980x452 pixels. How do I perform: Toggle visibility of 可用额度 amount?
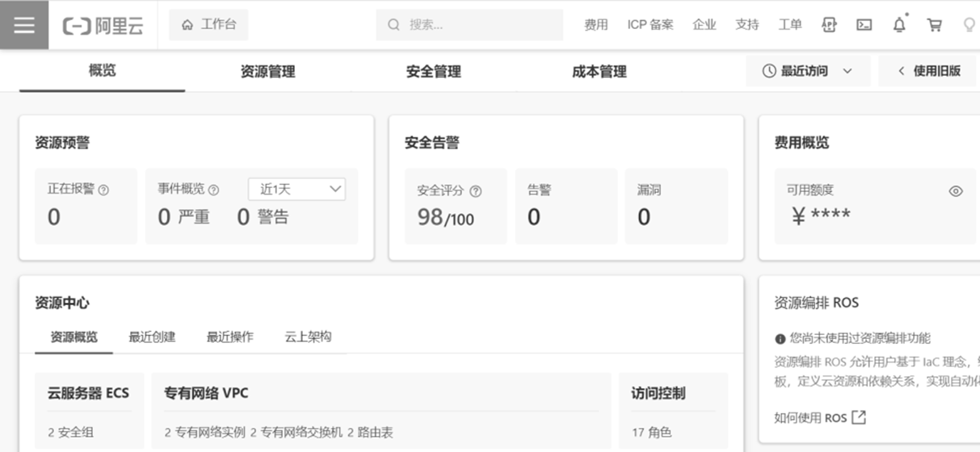[x=956, y=191]
